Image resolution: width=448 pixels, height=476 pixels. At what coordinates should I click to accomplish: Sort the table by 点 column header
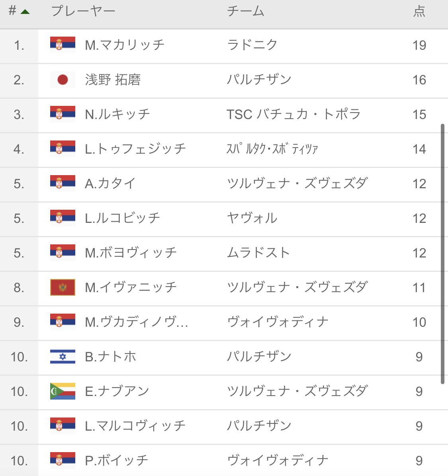point(419,11)
